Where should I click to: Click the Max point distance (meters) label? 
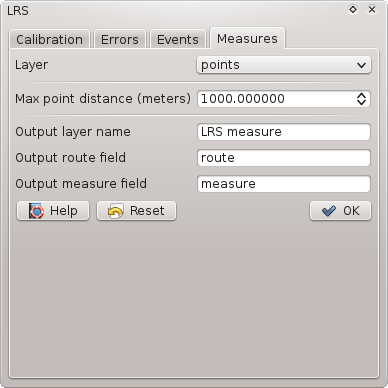pyautogui.click(x=103, y=99)
